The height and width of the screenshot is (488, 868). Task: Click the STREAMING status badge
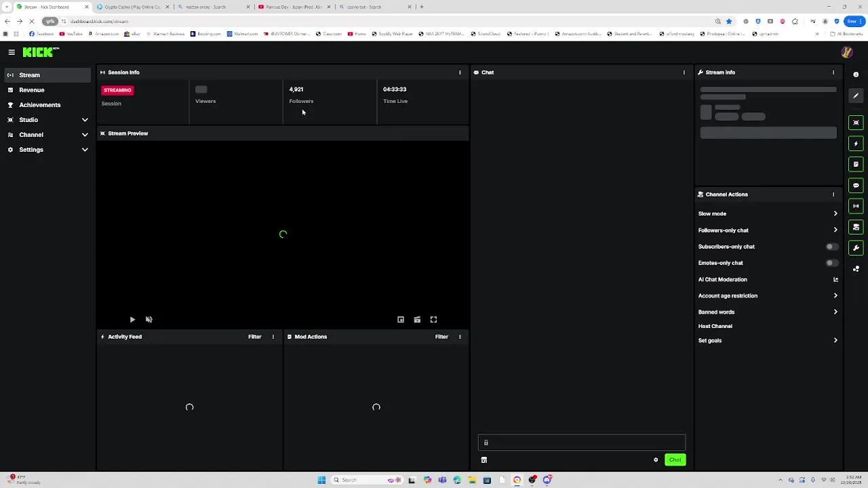pyautogui.click(x=117, y=90)
